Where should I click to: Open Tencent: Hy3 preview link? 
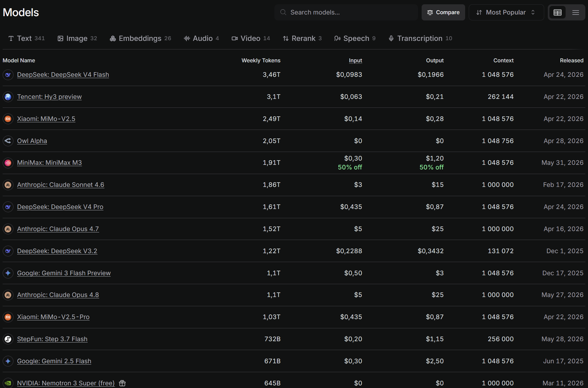click(49, 97)
